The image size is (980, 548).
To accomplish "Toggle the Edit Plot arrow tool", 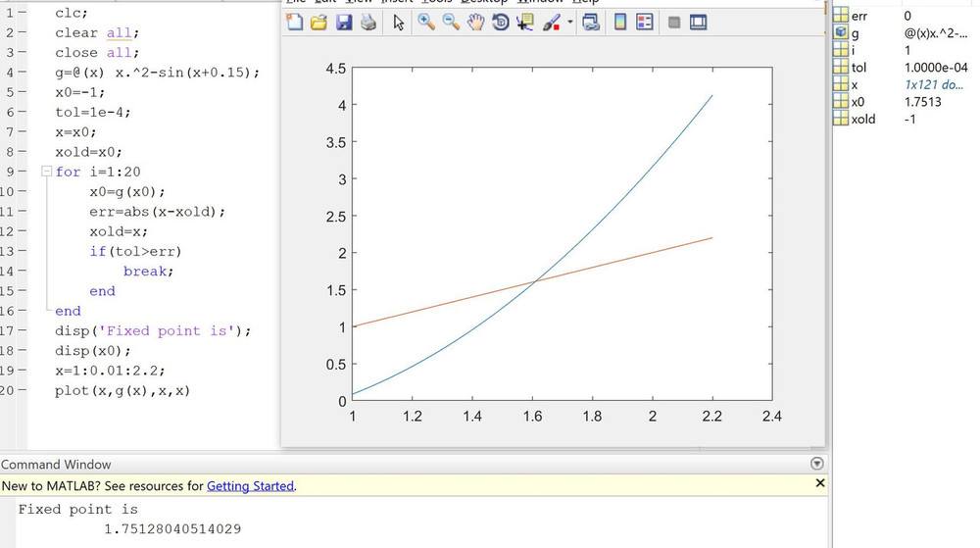I will [x=399, y=22].
